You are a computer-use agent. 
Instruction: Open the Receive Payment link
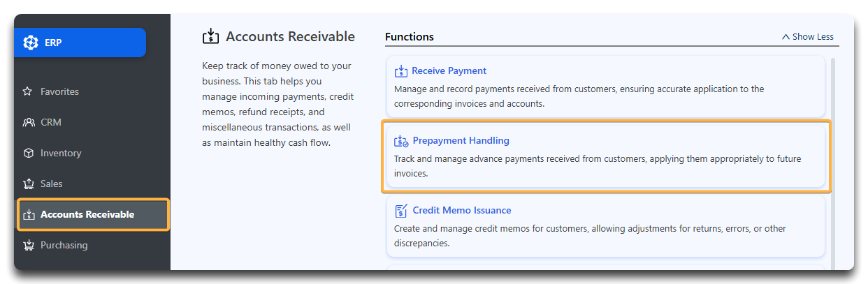click(x=449, y=70)
